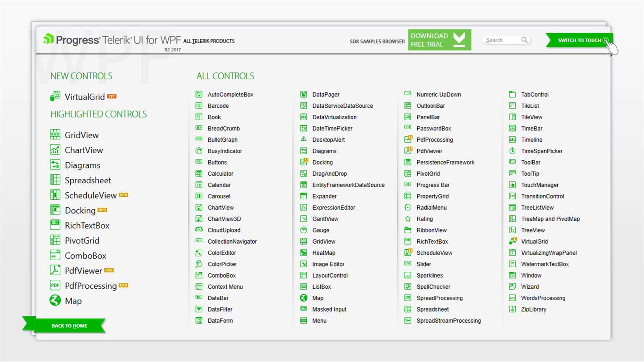Click the Diagrams icon in Highlighted Controls
This screenshot has height=362, width=644.
pos(55,165)
